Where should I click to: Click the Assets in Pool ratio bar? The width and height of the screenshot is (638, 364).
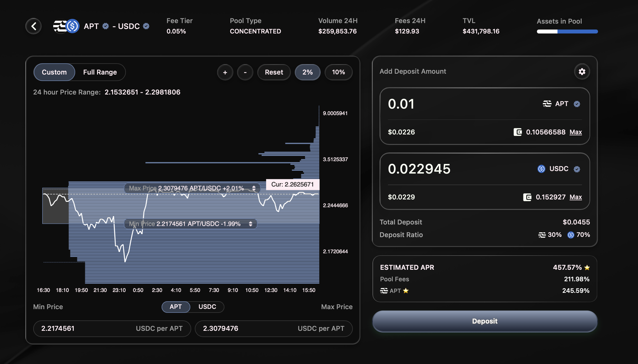(x=567, y=32)
